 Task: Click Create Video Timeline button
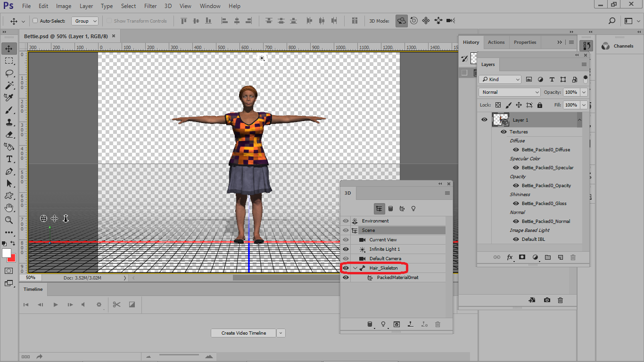point(244,333)
